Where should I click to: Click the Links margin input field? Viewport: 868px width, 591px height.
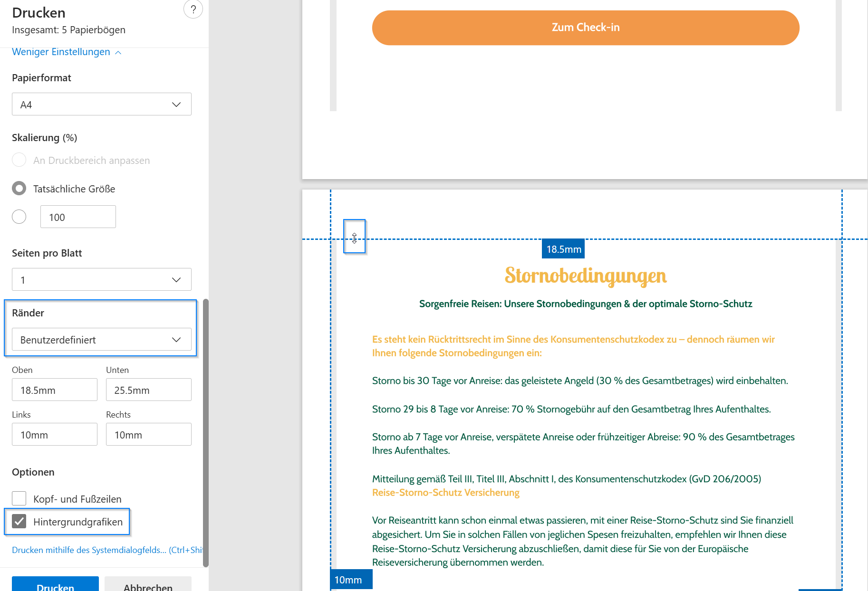pyautogui.click(x=54, y=435)
